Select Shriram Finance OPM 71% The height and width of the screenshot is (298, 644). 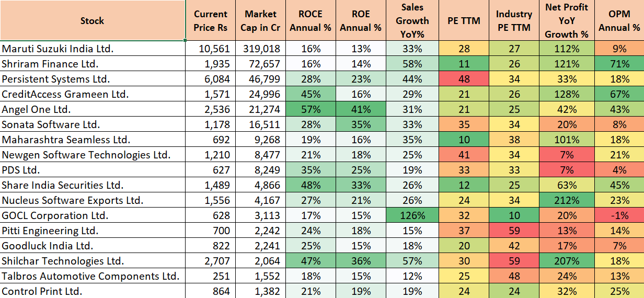(x=619, y=64)
